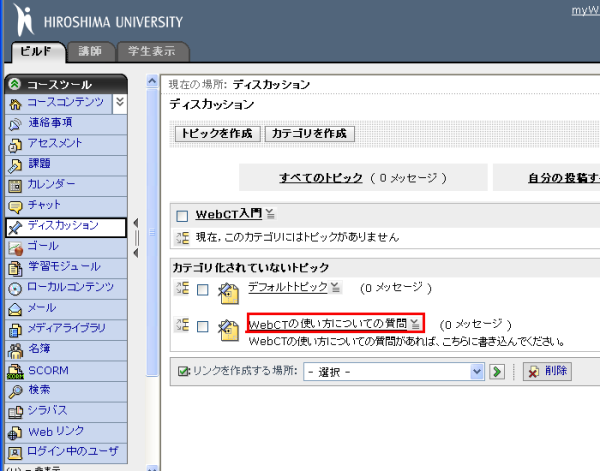This screenshot has width=600, height=471.
Task: Open action menu arrow beside WebCTの使い方についての質問
Action: coord(415,324)
